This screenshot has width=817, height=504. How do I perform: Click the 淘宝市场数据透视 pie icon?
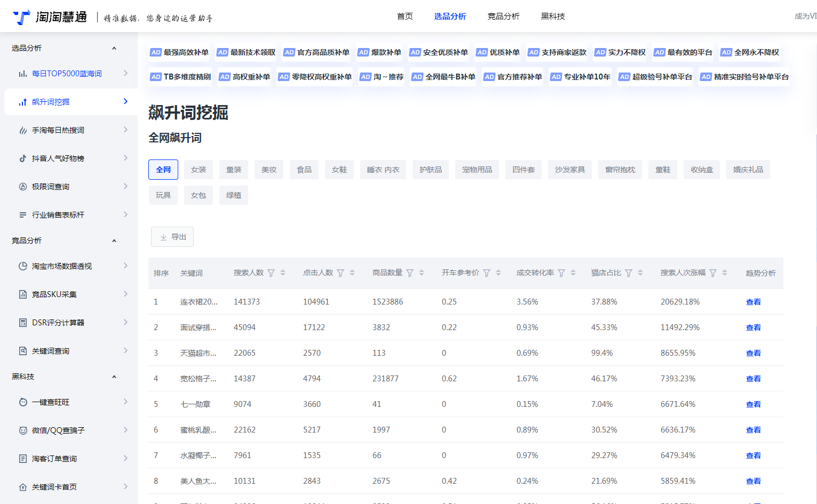[23, 266]
